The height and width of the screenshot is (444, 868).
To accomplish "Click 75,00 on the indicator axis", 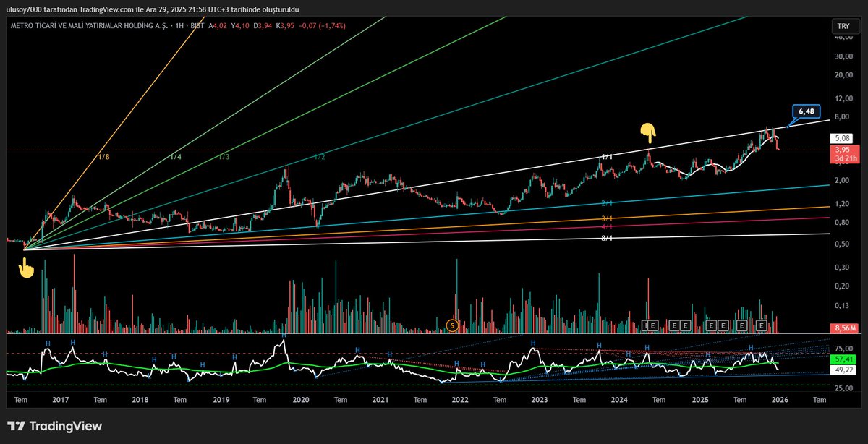I will point(843,349).
